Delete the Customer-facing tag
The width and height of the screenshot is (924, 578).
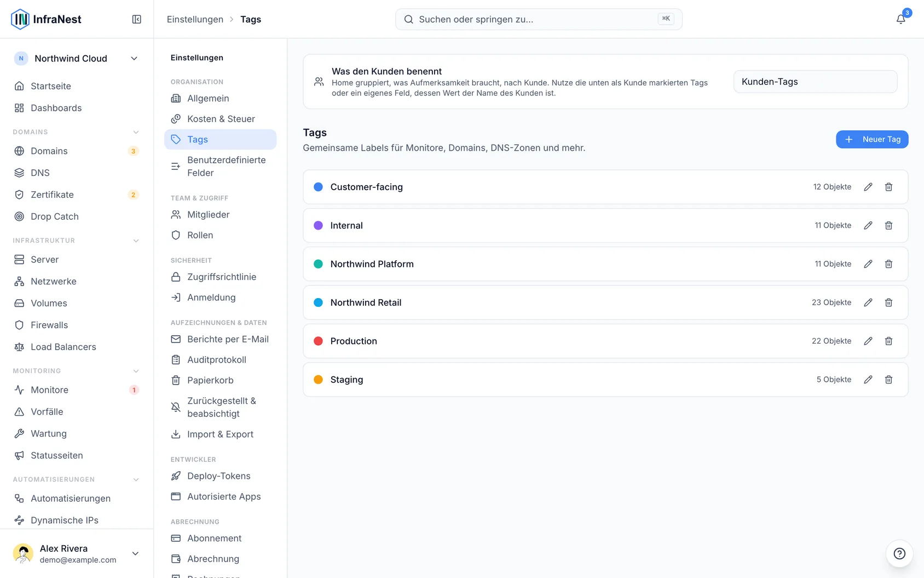click(889, 187)
